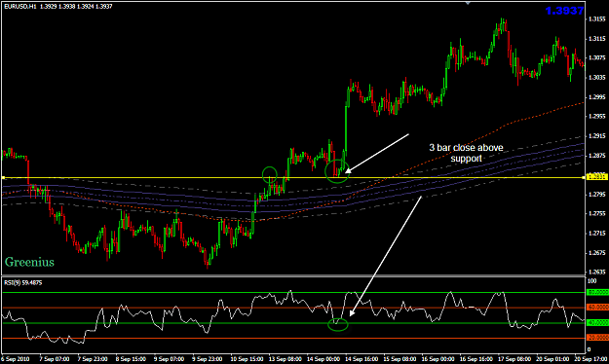Click the 9 Sep 07:00 time label
The width and height of the screenshot is (609, 364).
[x=169, y=359]
